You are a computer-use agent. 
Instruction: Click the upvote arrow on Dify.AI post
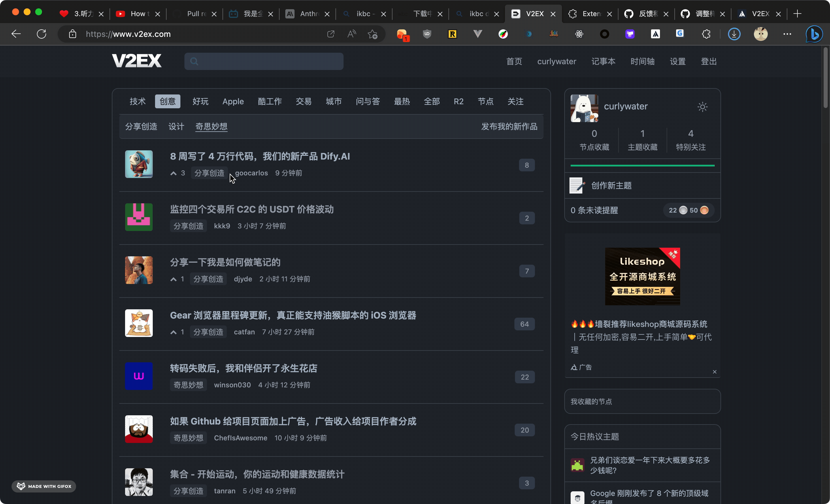[173, 173]
